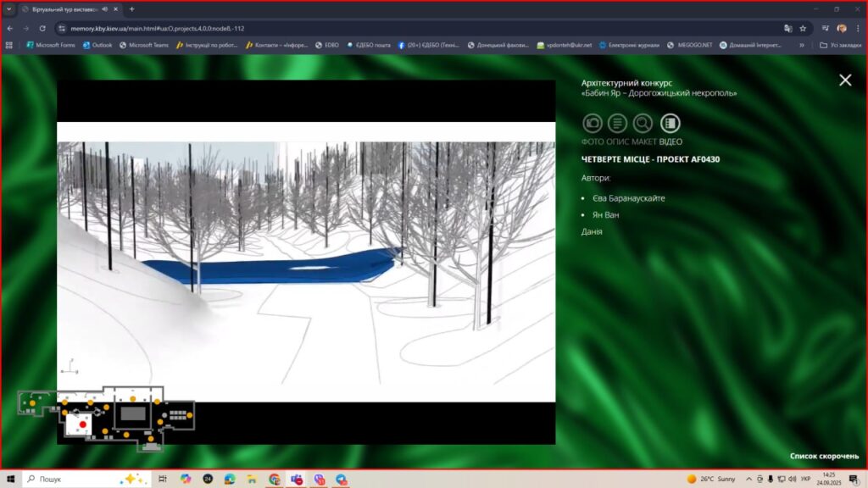Screen dimensions: 868x488
Task: Open a new browser tab
Action: [131, 8]
